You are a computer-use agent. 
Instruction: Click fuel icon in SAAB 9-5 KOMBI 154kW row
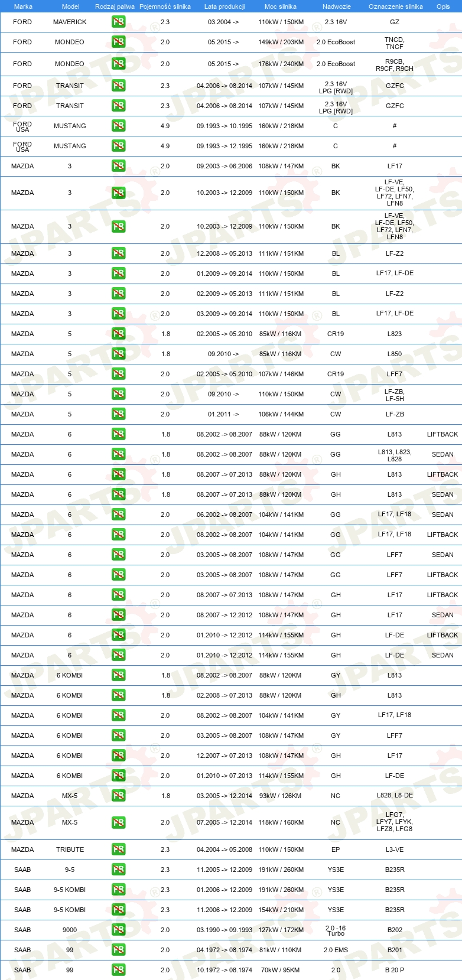click(x=118, y=910)
